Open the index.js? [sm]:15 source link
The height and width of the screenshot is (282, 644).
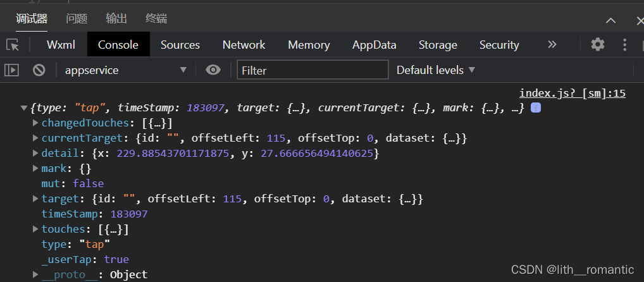point(572,94)
